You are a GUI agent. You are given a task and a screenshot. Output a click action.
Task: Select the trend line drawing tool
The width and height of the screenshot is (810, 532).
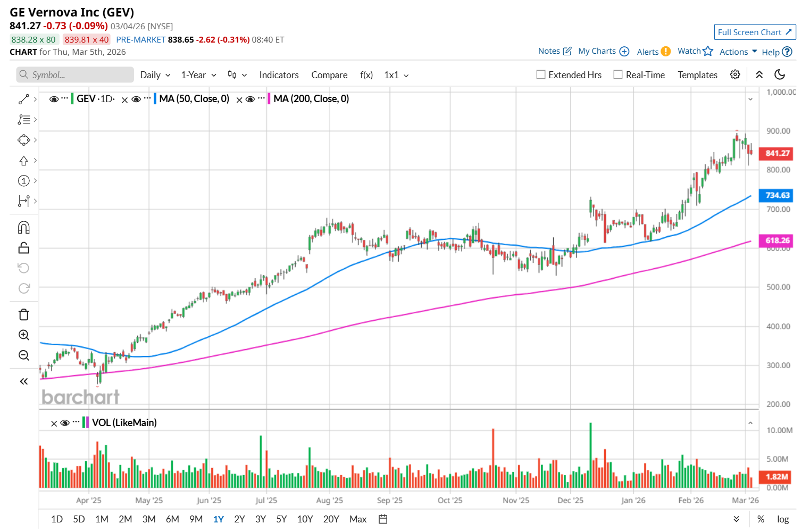pyautogui.click(x=24, y=99)
